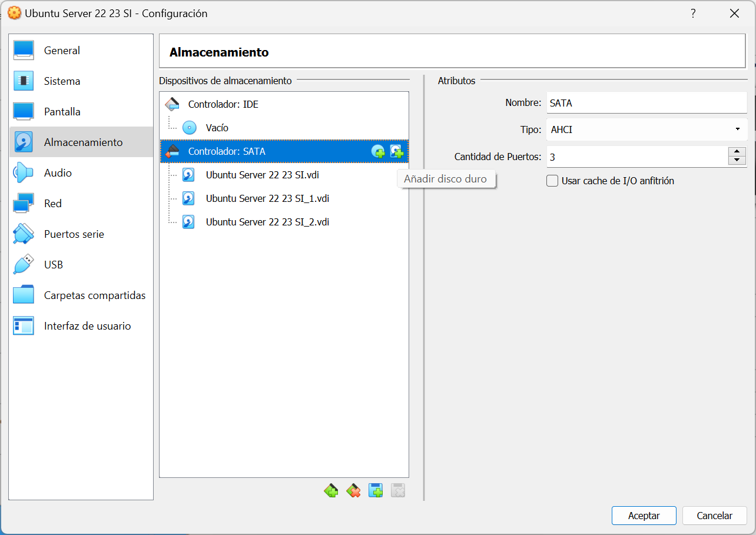This screenshot has height=535, width=756.
Task: Select the Controlador: IDE tree row
Action: click(284, 104)
